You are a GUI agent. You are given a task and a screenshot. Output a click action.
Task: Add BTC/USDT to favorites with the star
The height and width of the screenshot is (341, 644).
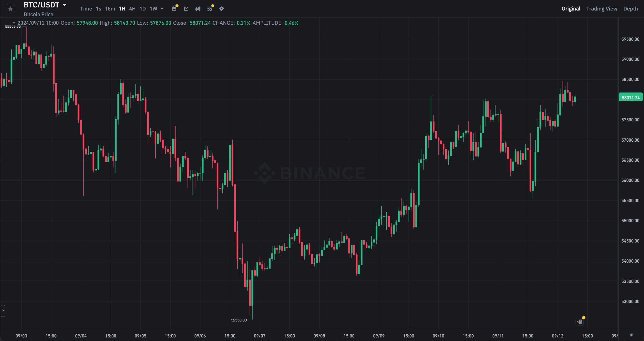pos(10,9)
